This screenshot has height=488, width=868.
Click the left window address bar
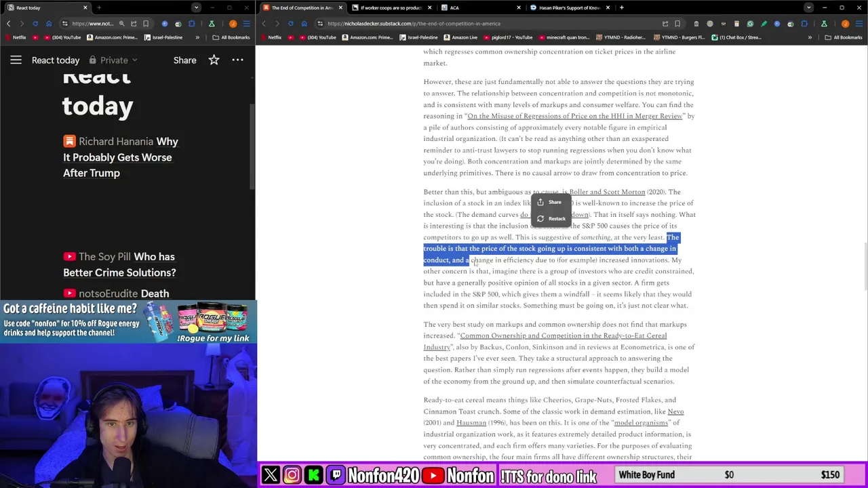point(92,24)
